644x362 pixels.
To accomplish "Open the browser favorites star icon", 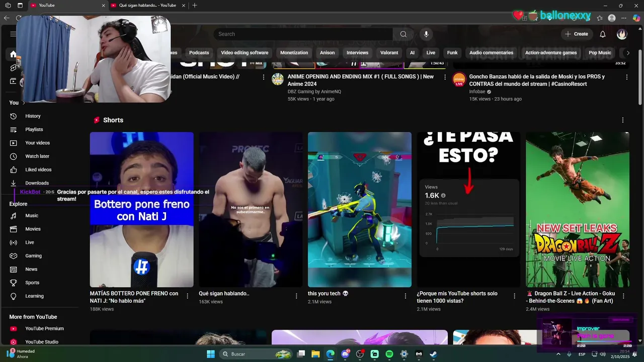I will point(600,18).
